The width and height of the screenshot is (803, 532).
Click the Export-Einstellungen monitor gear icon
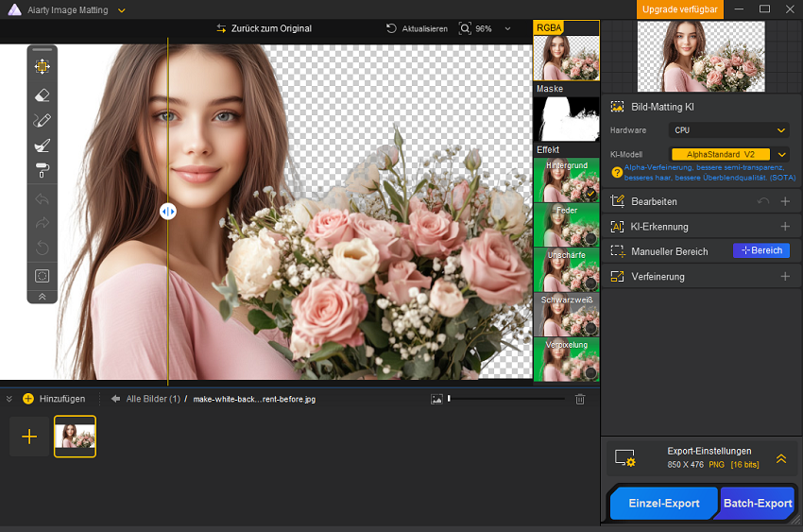[x=625, y=457]
